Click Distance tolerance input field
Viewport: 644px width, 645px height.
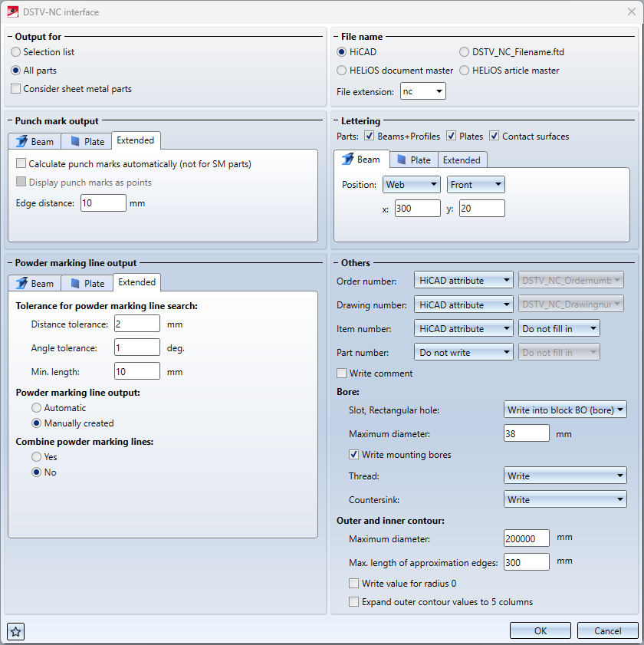coord(137,324)
